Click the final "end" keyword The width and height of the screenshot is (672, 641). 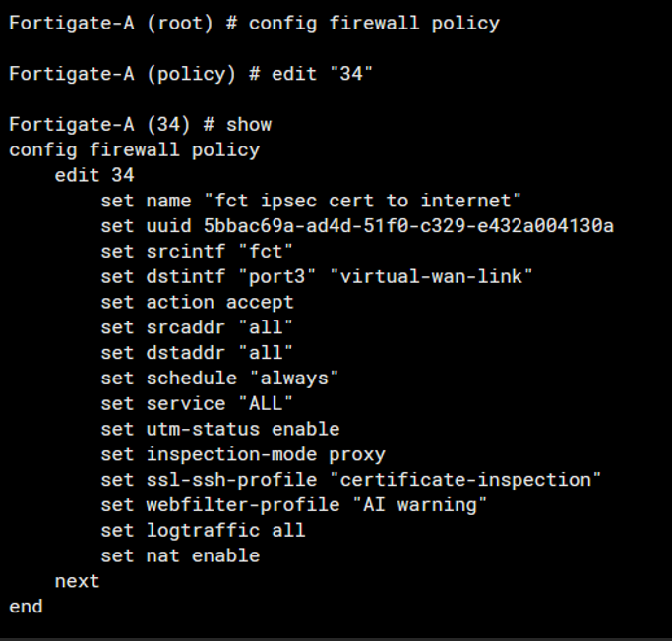27,607
